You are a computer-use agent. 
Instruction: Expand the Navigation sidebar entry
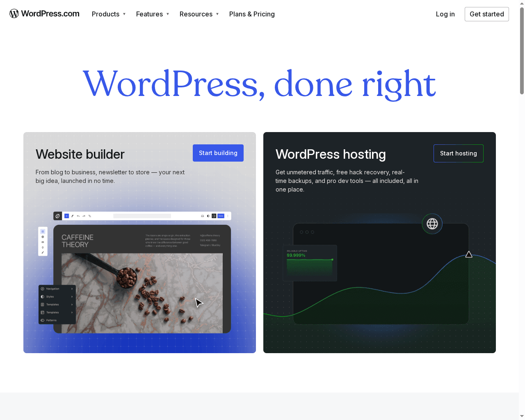point(57,288)
